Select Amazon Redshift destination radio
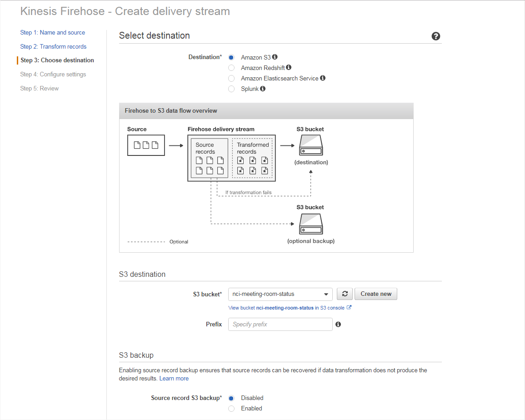525x420 pixels. (231, 68)
